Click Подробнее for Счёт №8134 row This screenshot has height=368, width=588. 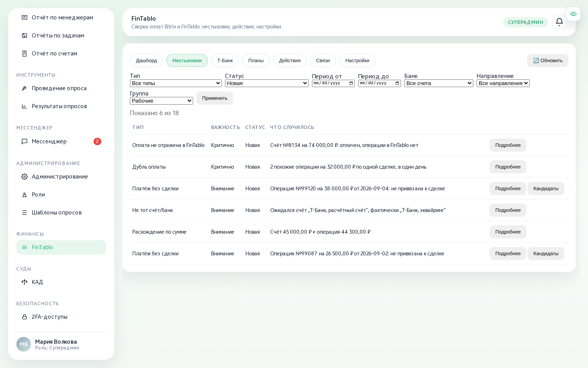(x=508, y=145)
